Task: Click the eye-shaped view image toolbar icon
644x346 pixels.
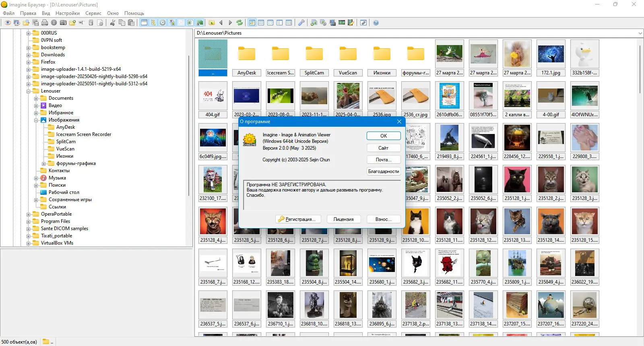Action: (x=8, y=23)
